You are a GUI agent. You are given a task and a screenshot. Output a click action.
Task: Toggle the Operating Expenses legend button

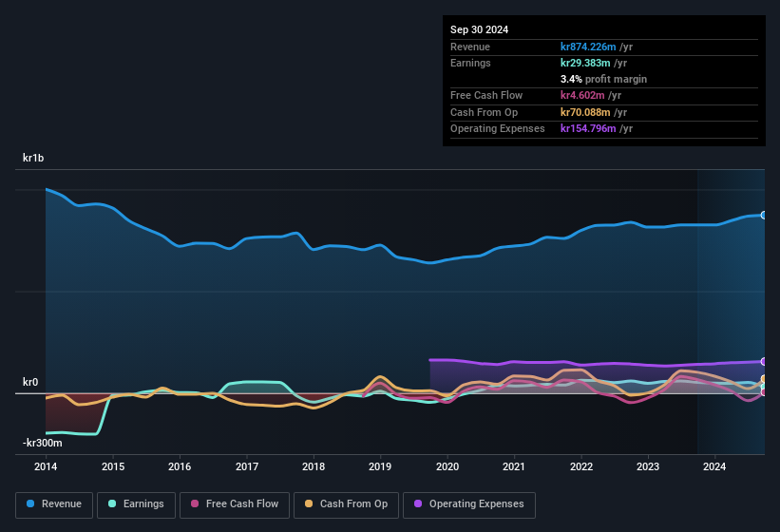(x=468, y=504)
